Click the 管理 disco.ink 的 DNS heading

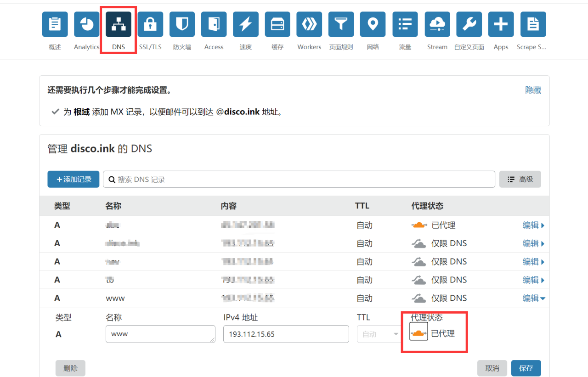point(100,149)
